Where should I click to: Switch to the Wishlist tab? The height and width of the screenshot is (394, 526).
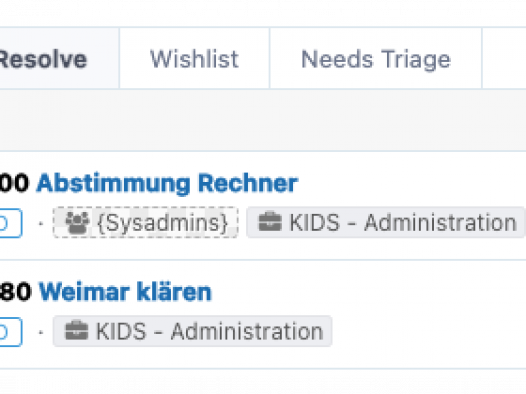pos(194,58)
